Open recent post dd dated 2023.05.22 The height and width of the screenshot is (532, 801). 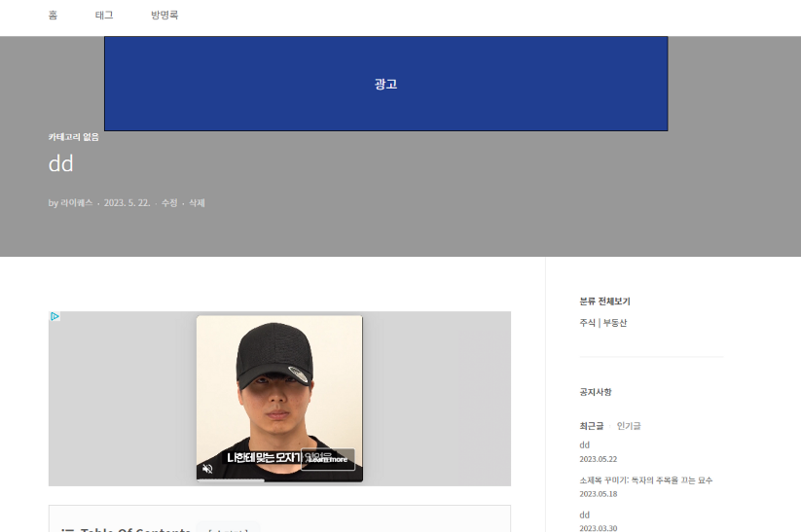pos(584,445)
